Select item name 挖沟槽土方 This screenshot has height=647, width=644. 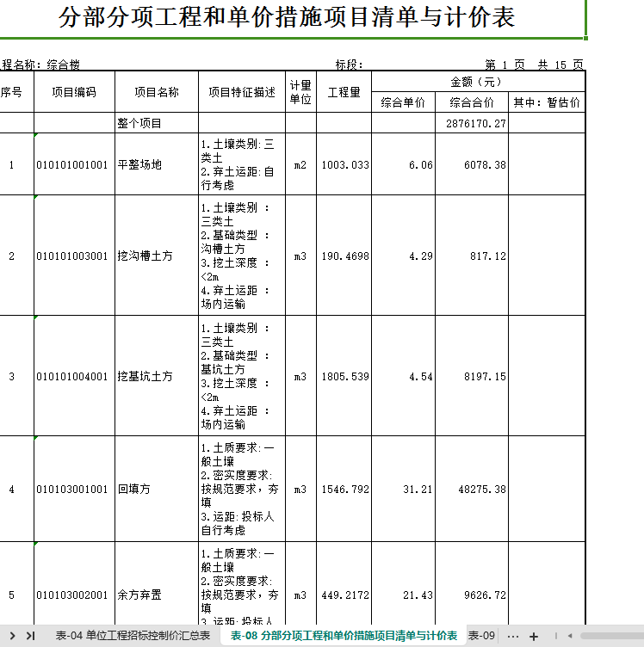[157, 256]
